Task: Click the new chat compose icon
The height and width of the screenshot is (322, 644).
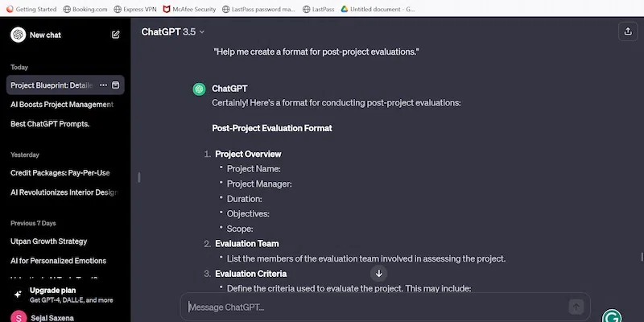Action: tap(116, 35)
